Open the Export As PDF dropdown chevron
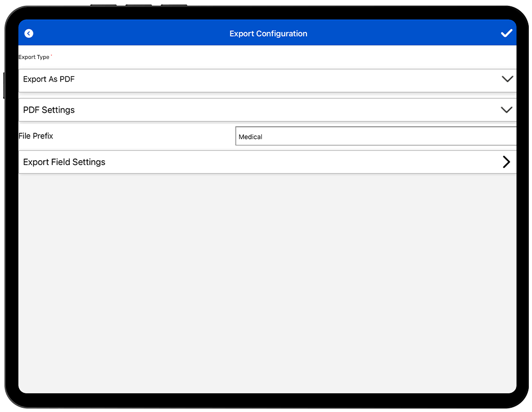 click(x=507, y=79)
